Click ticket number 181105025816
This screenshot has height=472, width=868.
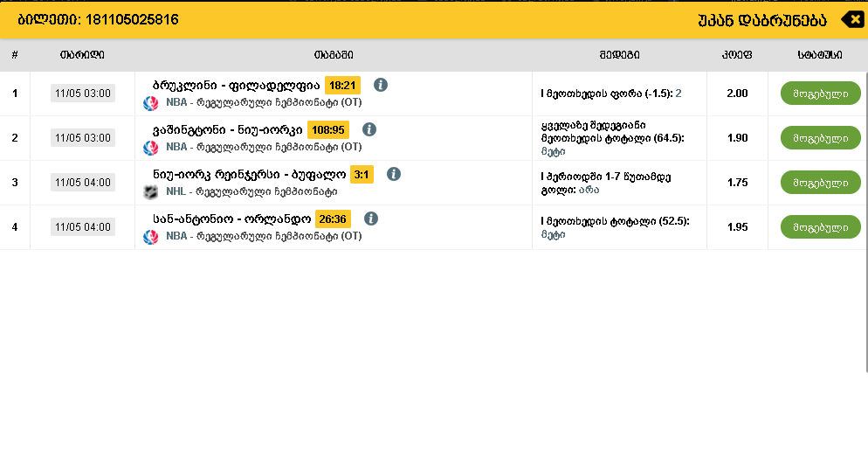133,20
